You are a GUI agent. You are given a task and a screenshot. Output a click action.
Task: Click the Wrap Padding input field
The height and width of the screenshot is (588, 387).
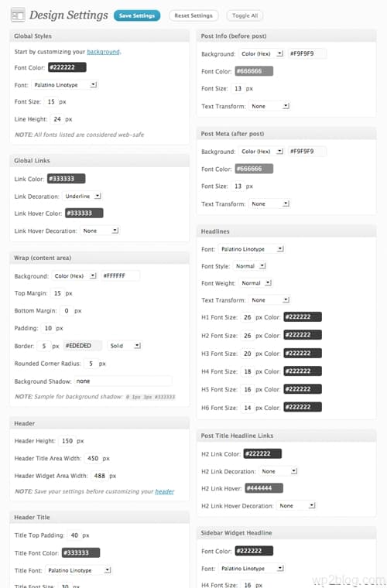48,328
